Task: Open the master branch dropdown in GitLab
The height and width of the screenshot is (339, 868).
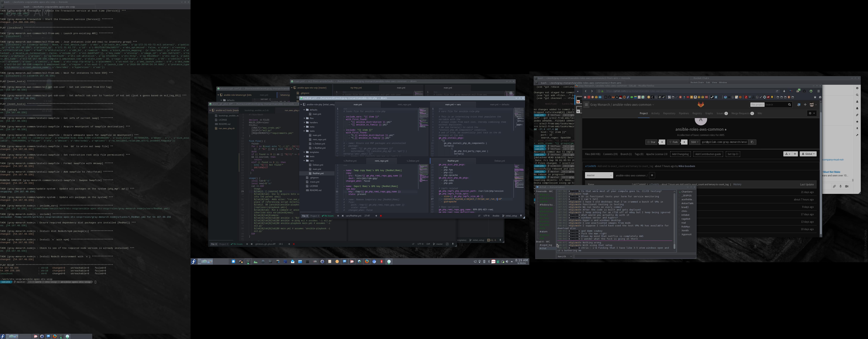Action: (x=599, y=175)
